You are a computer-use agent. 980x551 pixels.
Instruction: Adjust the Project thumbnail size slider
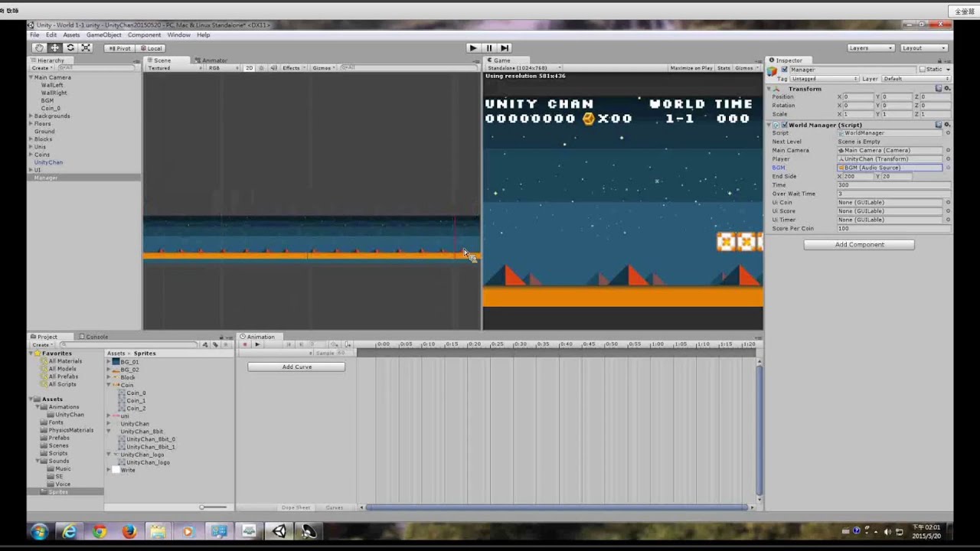pos(213,507)
